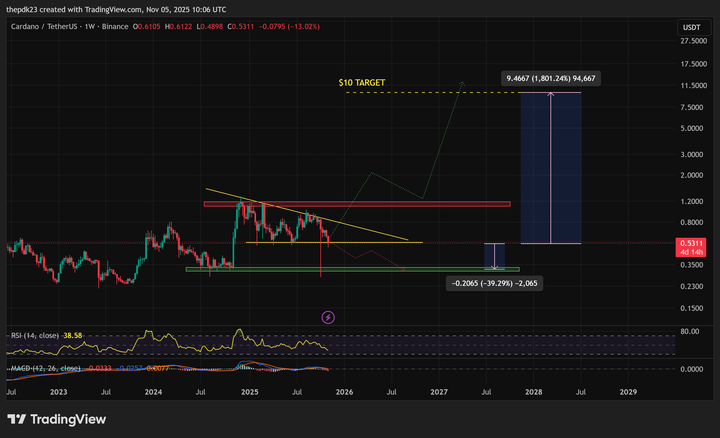Click the 2028 label on time axis
The width and height of the screenshot is (720, 438).
[533, 393]
